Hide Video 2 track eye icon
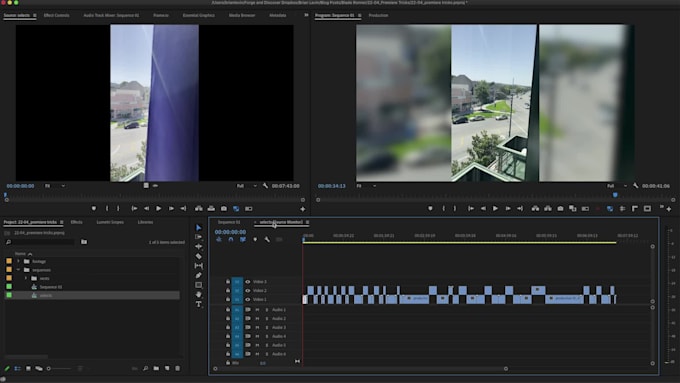680x383 pixels. (248, 291)
